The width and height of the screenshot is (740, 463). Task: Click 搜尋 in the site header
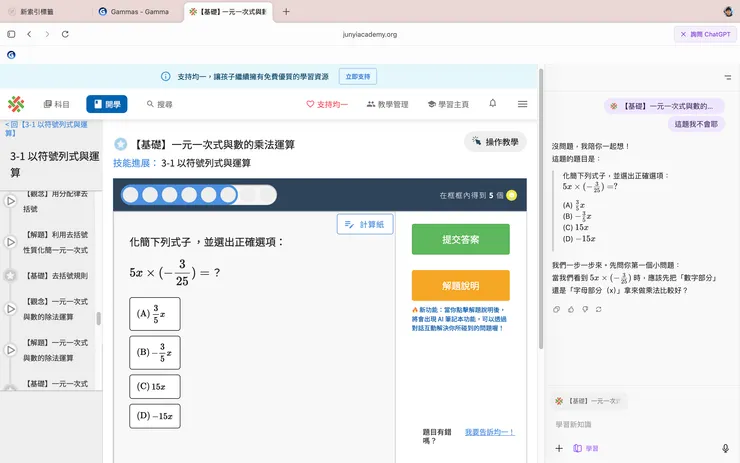160,104
